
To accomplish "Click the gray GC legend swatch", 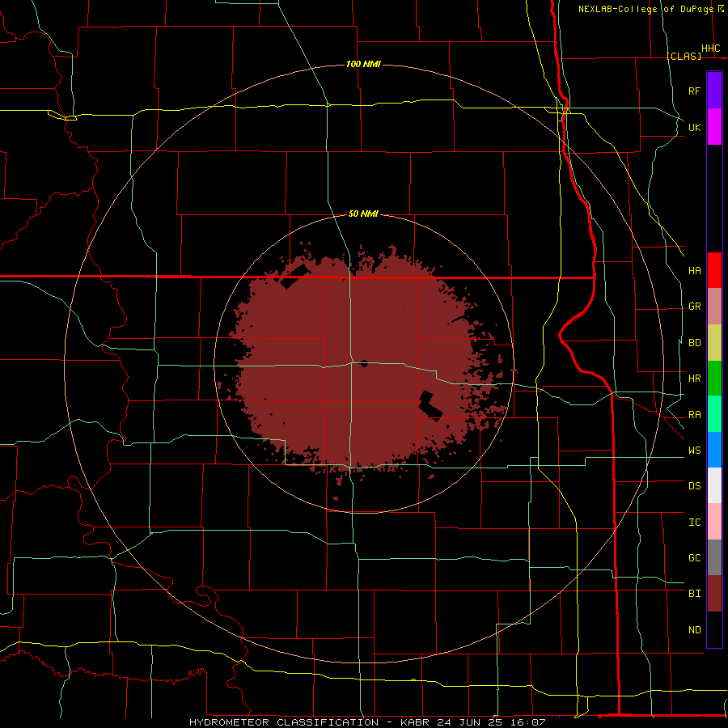I will click(714, 557).
